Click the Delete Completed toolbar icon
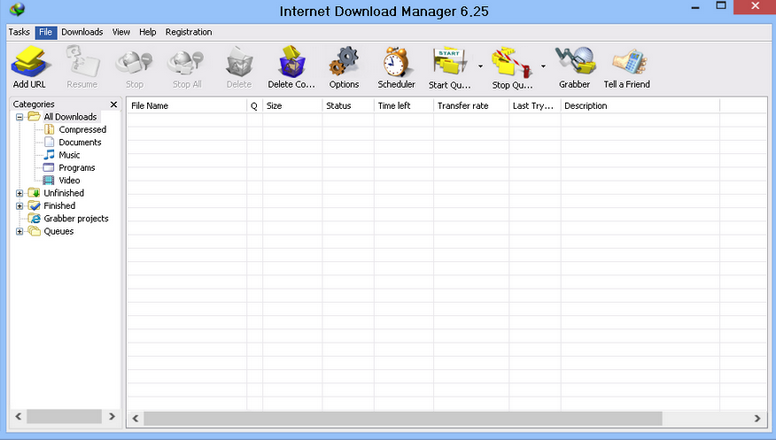776x440 pixels. [291, 62]
